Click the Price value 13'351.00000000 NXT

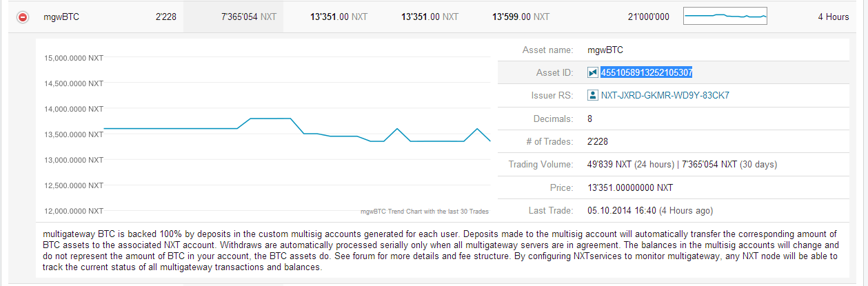tap(629, 187)
